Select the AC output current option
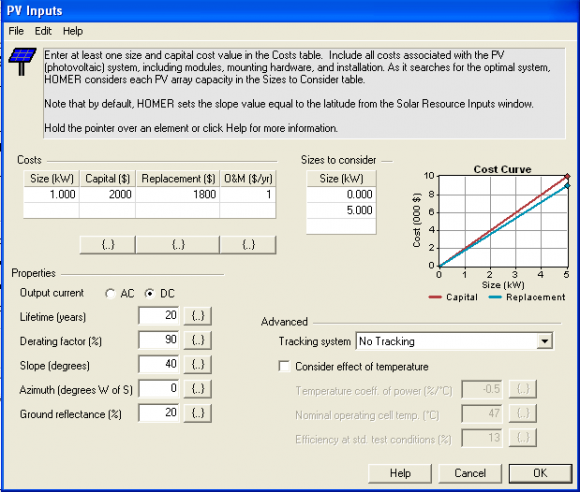The image size is (580, 492). [110, 294]
